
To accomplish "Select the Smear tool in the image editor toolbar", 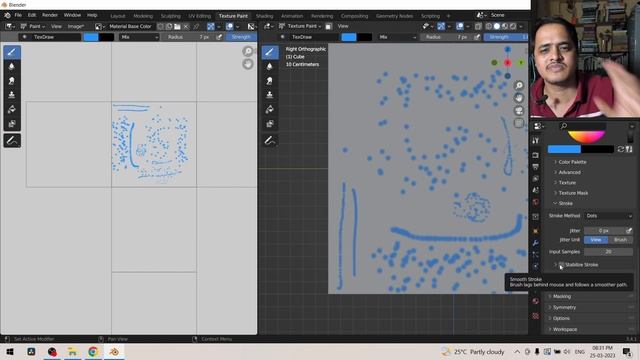I will click(x=12, y=81).
